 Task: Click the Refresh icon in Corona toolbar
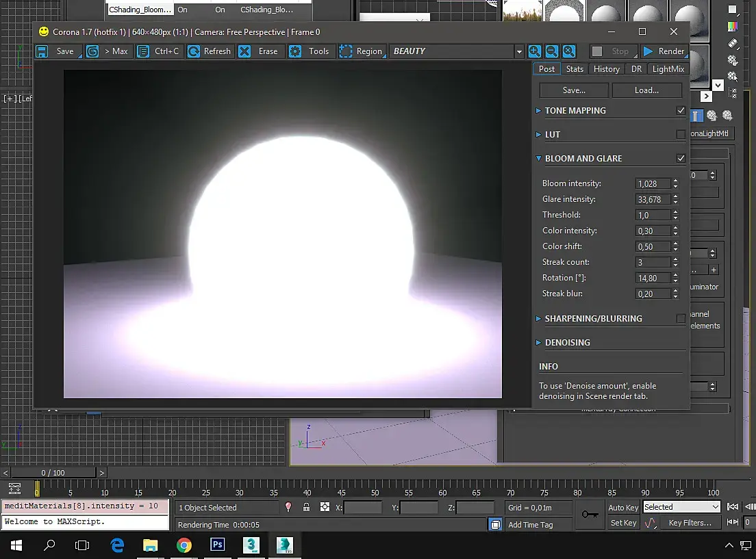pos(194,51)
